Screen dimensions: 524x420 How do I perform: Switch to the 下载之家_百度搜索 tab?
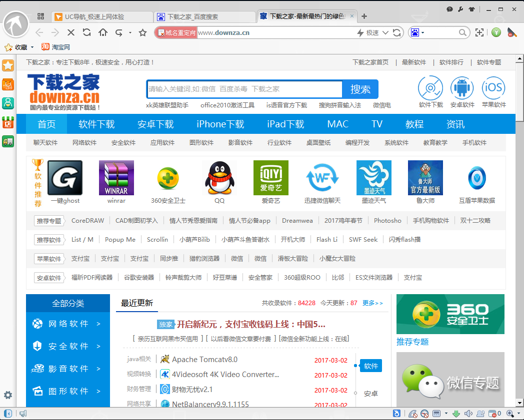[x=205, y=16]
